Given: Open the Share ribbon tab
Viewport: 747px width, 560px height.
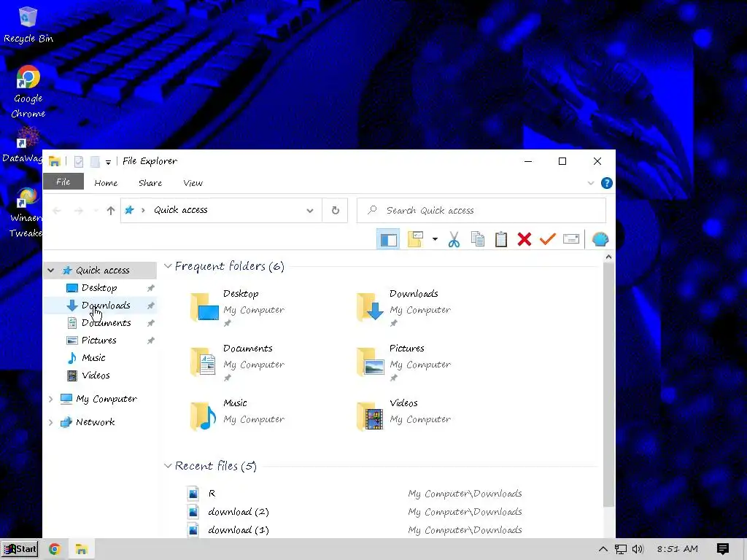Looking at the screenshot, I should click(150, 183).
